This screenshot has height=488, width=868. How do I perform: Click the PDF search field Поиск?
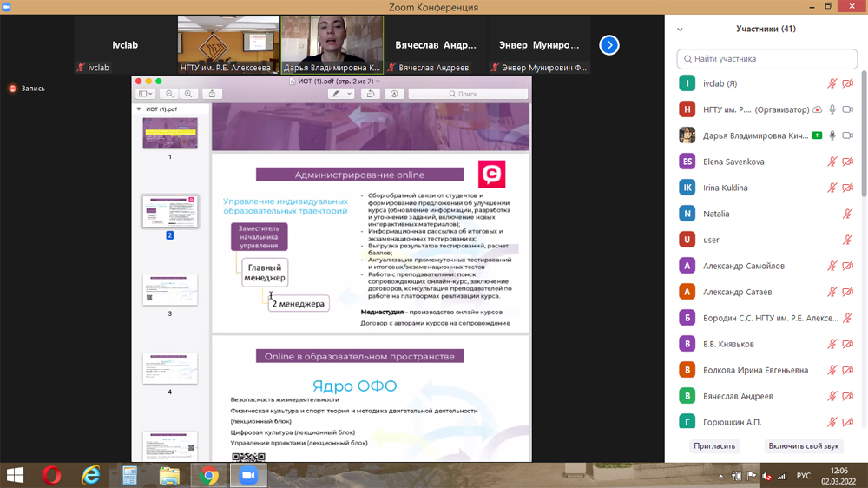[x=468, y=94]
